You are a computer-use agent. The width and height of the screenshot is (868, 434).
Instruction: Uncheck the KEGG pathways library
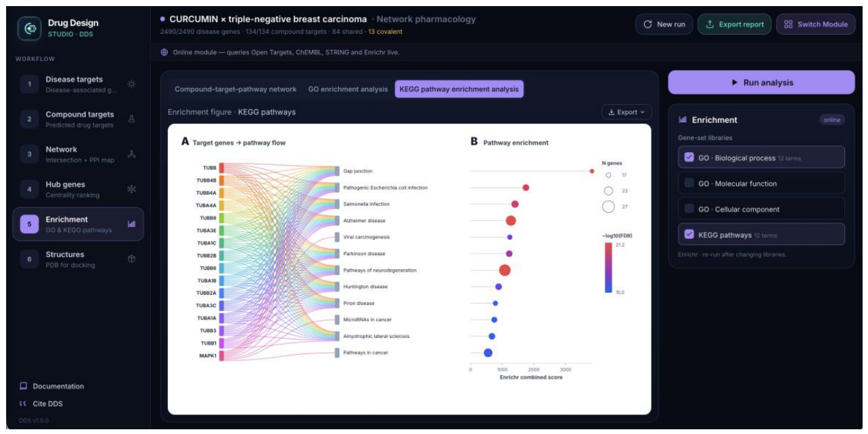click(689, 235)
